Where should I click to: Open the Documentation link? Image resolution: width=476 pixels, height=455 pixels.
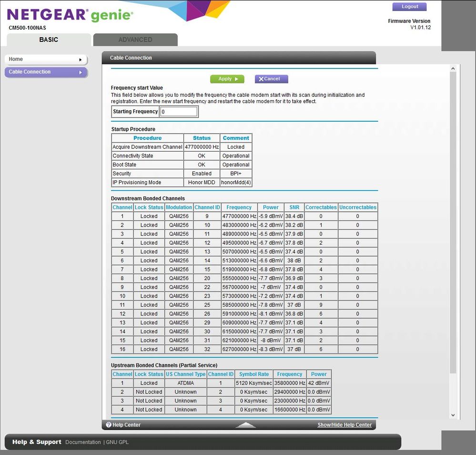83,442
